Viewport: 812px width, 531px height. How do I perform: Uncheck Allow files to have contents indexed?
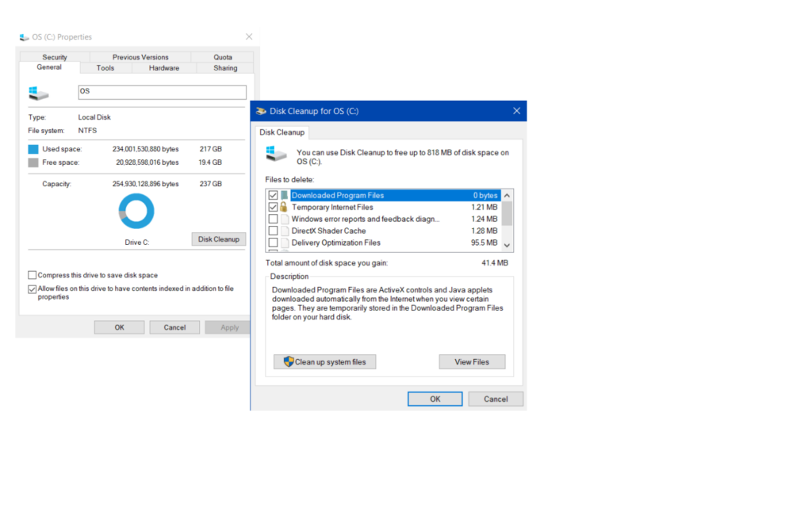pyautogui.click(x=32, y=289)
